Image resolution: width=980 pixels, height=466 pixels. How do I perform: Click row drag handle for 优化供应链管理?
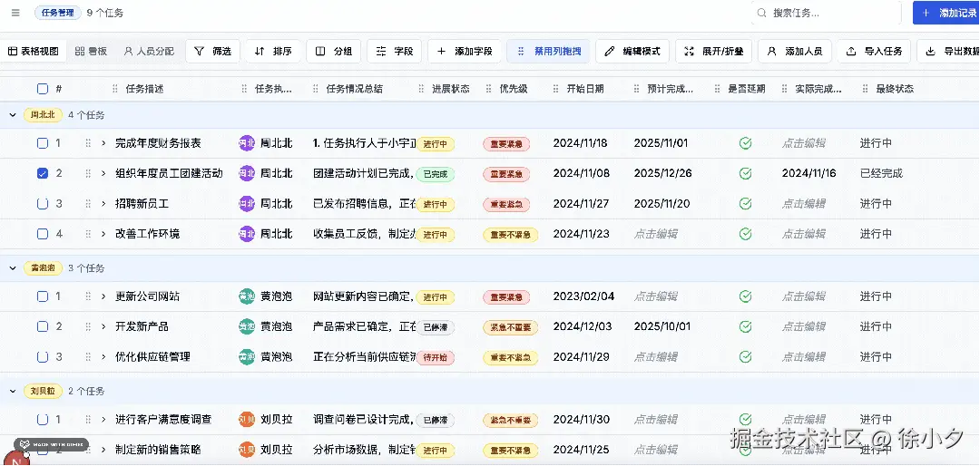(x=88, y=356)
